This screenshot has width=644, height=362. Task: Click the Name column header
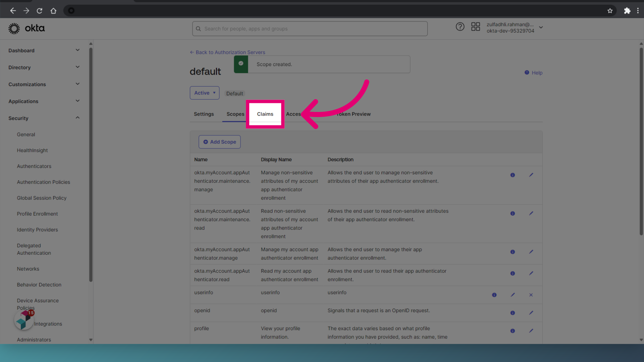(201, 160)
